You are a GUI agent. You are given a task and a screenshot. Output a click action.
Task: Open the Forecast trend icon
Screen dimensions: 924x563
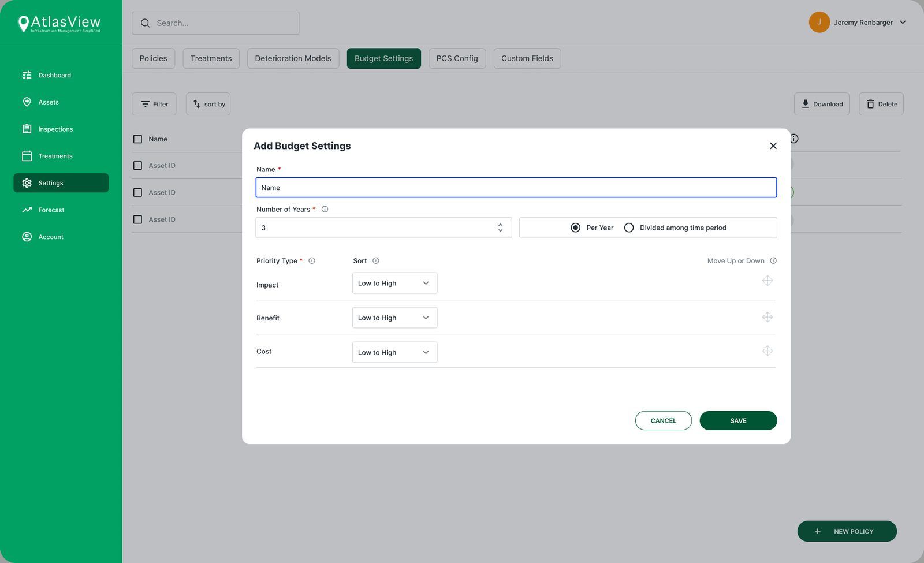(x=27, y=210)
